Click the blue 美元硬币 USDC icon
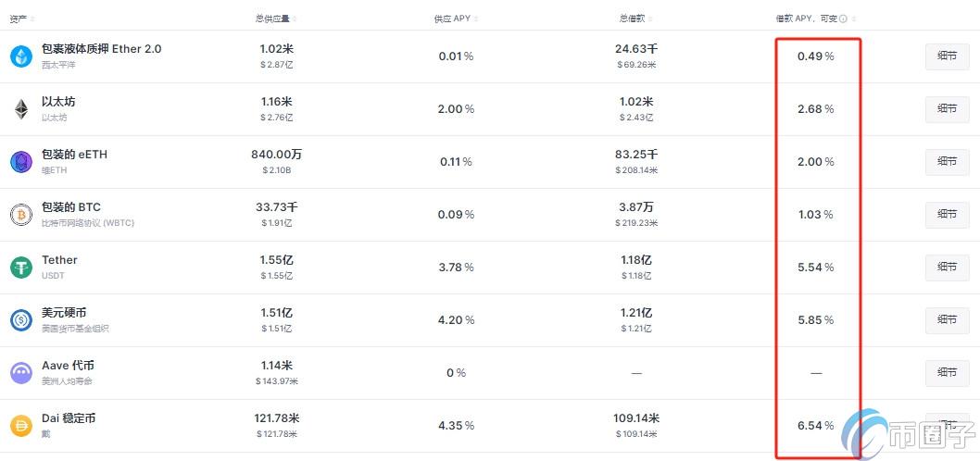980x461 pixels. [x=20, y=320]
